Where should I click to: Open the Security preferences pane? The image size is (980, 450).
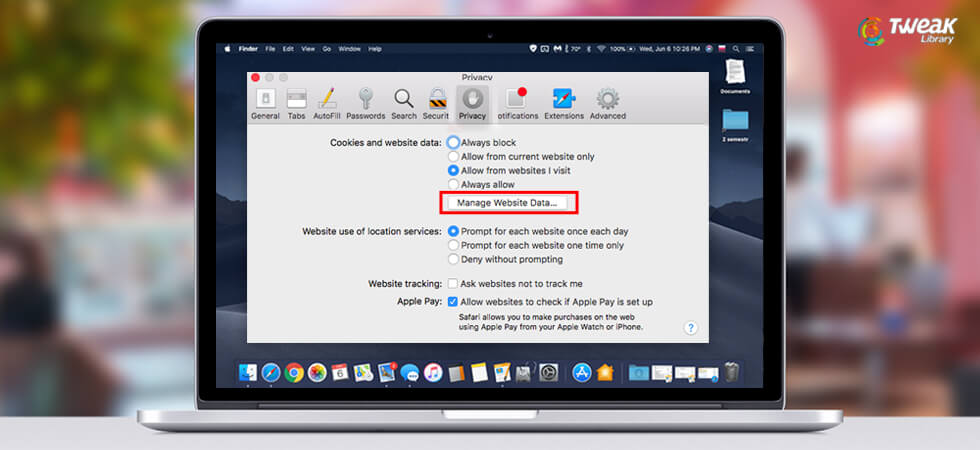(437, 102)
